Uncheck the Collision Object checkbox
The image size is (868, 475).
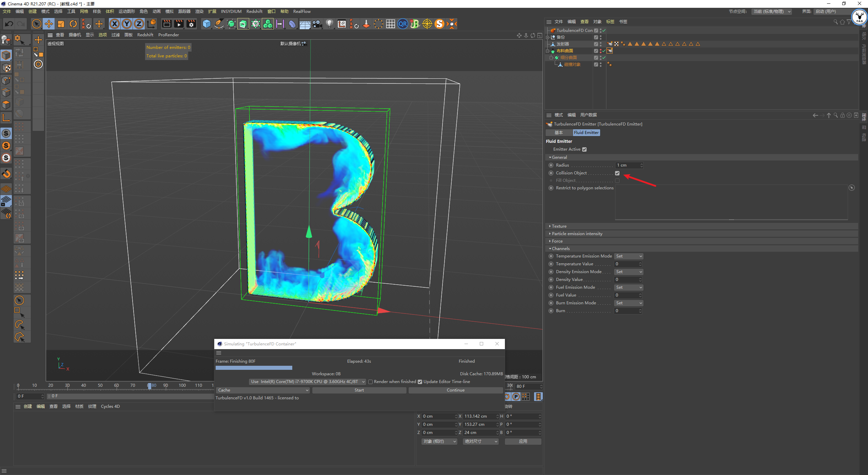(x=617, y=173)
